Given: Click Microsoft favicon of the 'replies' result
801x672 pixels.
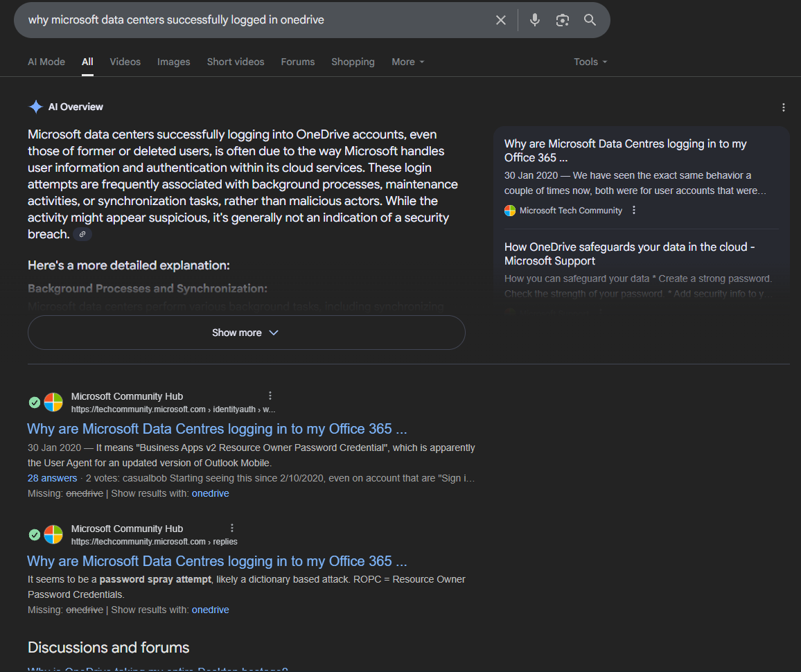Looking at the screenshot, I should click(x=53, y=535).
